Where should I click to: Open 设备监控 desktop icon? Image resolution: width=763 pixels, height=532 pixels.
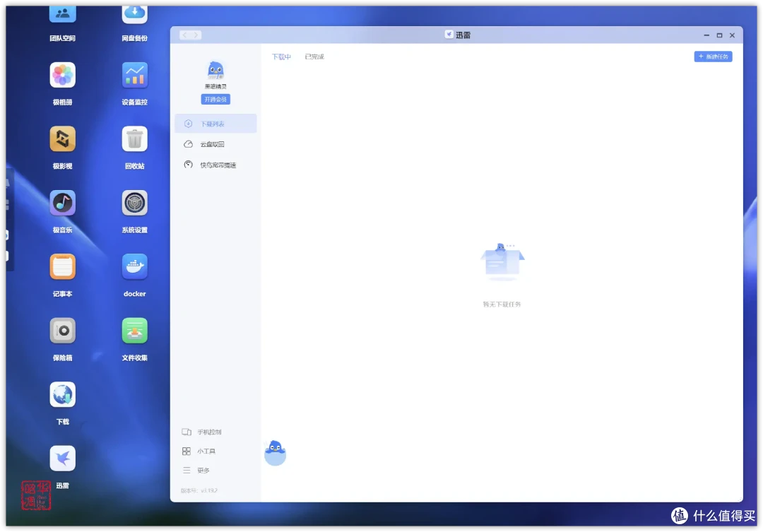[134, 76]
